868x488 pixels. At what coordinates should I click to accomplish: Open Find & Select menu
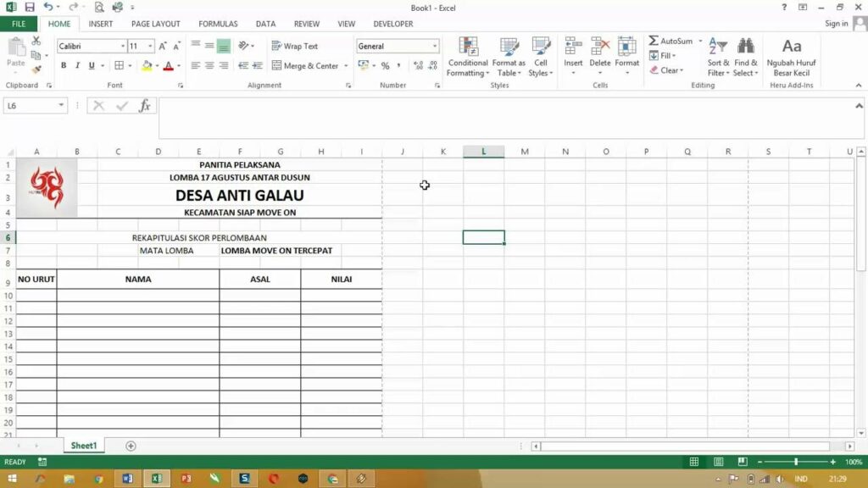tap(746, 57)
